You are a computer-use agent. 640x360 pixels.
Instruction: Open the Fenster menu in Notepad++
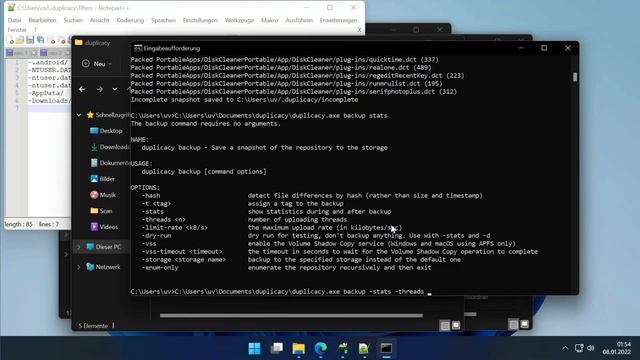[17, 30]
